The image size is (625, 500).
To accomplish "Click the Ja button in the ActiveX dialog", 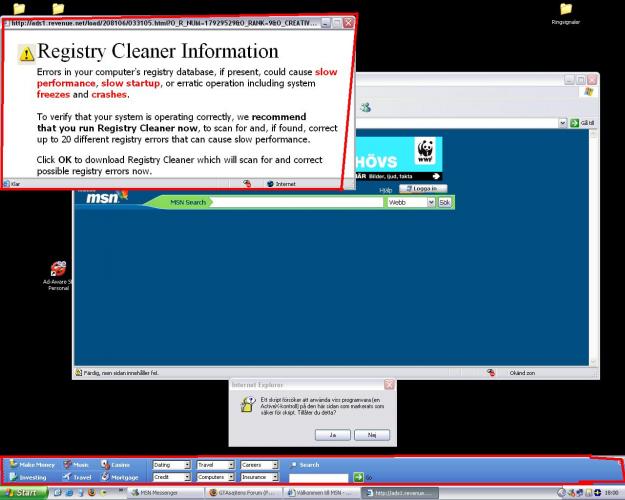I will [x=332, y=435].
